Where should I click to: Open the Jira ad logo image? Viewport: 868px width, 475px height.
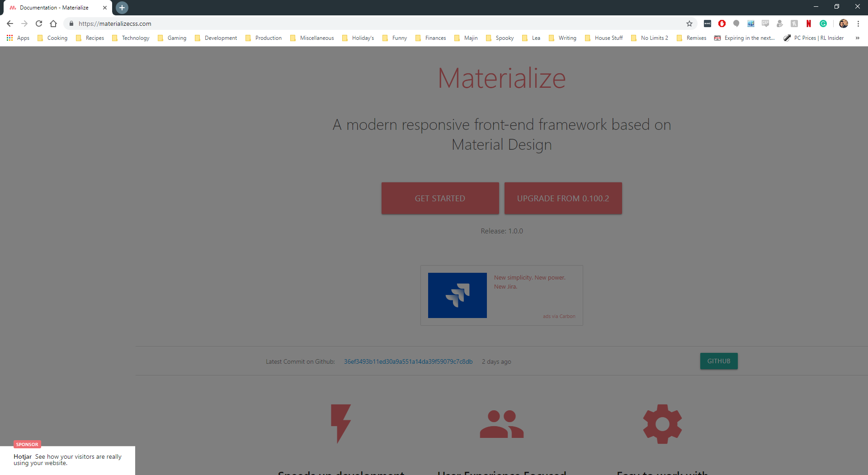tap(458, 295)
